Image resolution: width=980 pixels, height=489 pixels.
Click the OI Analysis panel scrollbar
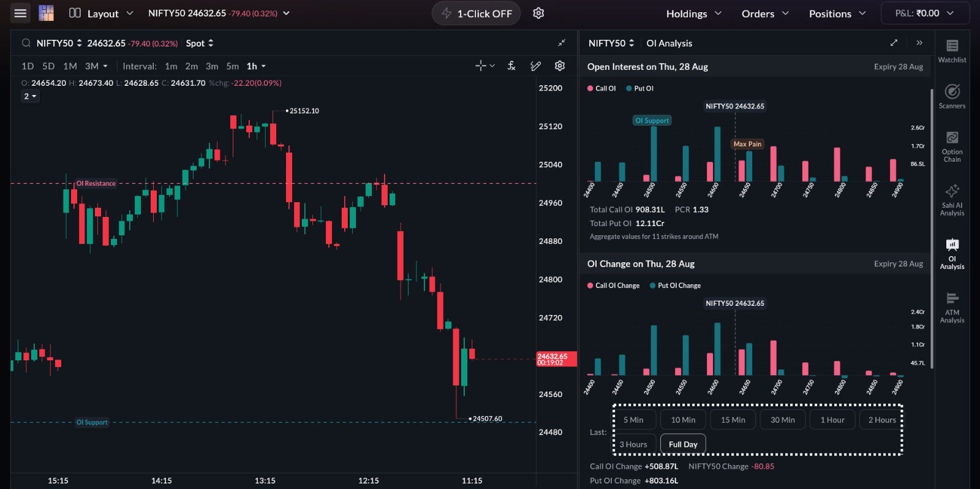pyautogui.click(x=932, y=228)
